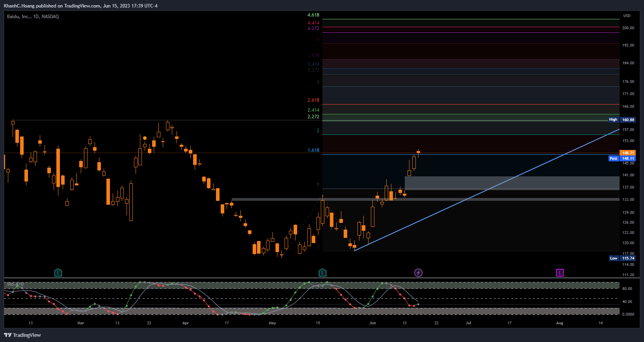The width and height of the screenshot is (644, 342).
Task: Click the green earnings E icon near March
Action: [58, 273]
